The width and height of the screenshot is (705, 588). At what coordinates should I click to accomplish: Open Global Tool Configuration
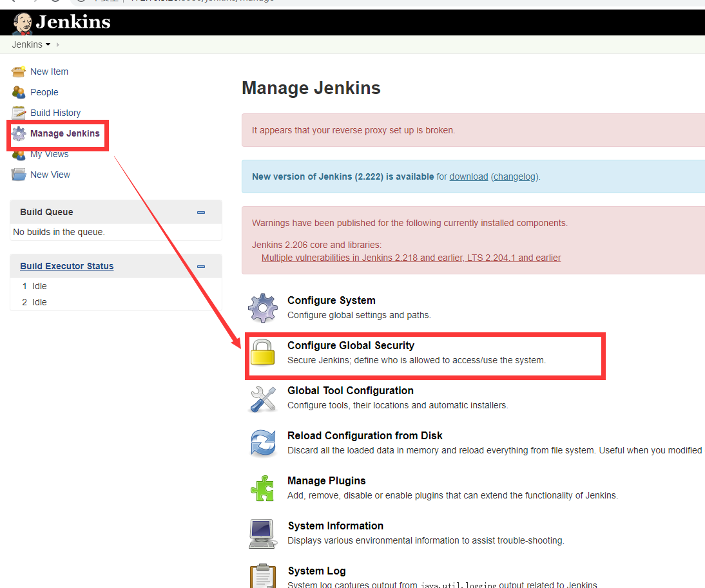tap(351, 390)
